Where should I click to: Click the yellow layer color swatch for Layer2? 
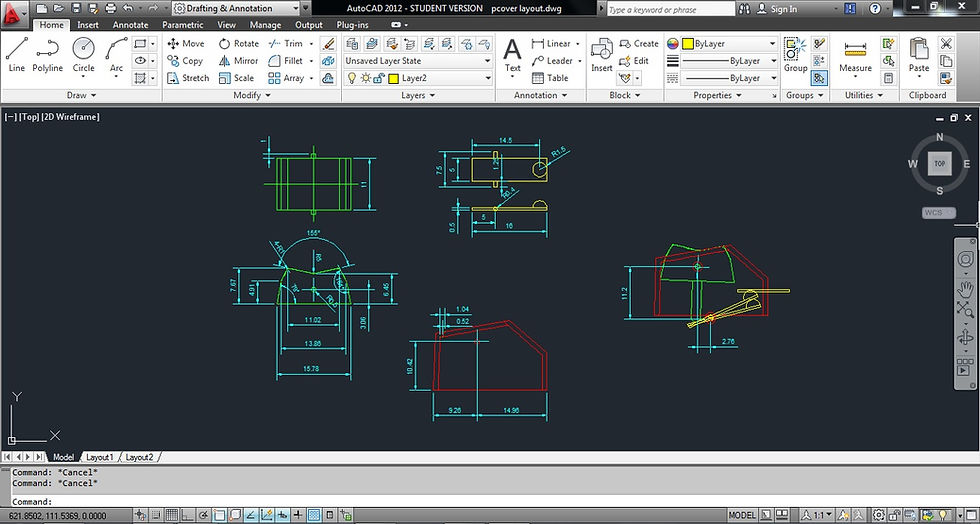[394, 78]
